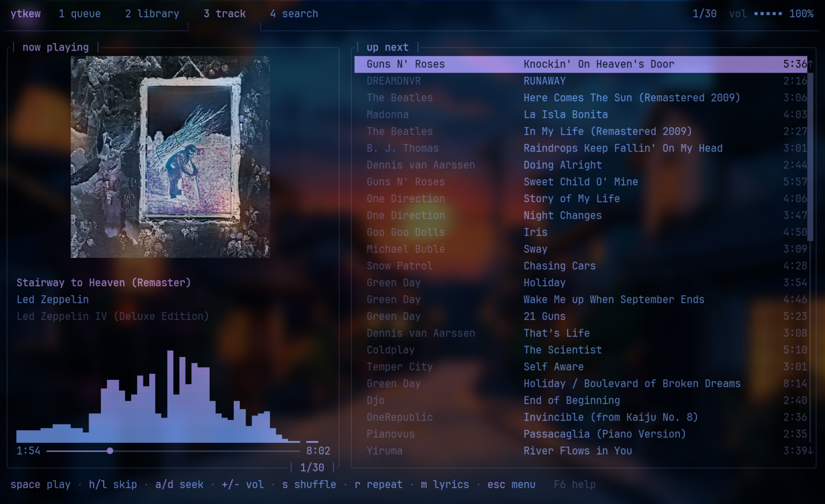Select the Doing Alright track
This screenshot has width=825, height=504.
pos(580,165)
